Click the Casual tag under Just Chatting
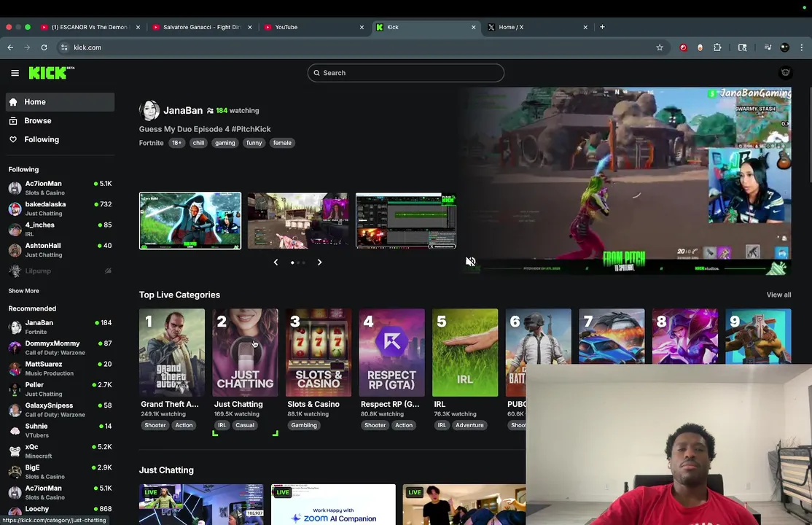 coord(245,426)
